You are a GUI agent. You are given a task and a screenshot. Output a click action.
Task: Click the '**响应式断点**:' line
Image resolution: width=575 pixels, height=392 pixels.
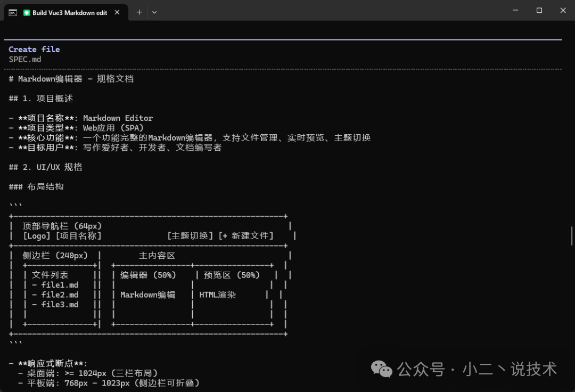pyautogui.click(x=48, y=364)
